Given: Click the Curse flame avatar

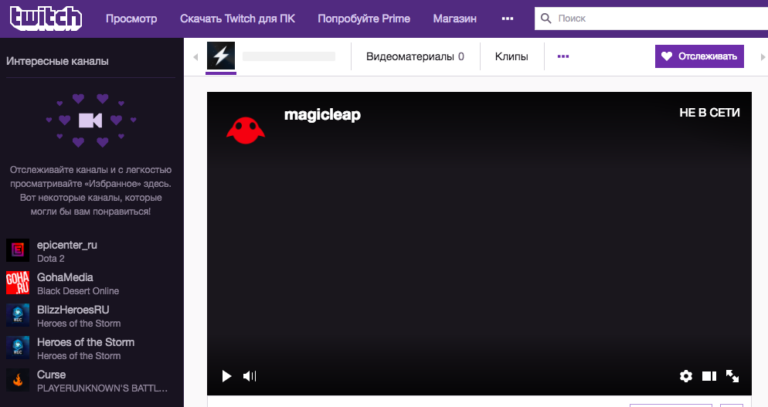Looking at the screenshot, I should pos(18,380).
